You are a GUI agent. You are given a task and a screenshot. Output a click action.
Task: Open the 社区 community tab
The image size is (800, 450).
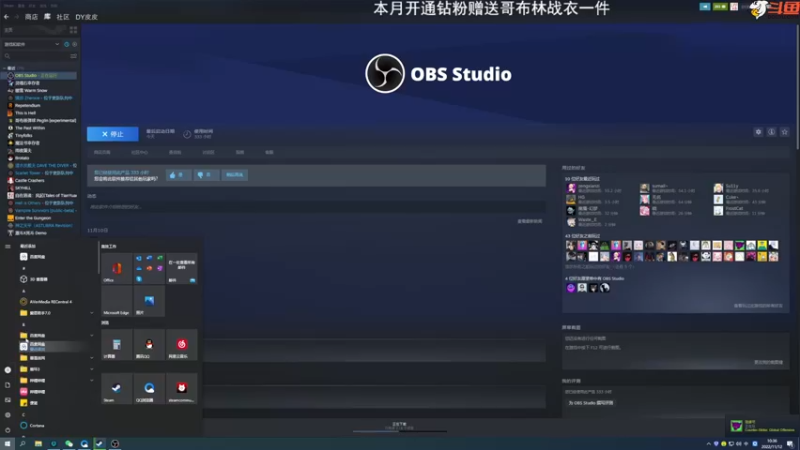point(63,17)
